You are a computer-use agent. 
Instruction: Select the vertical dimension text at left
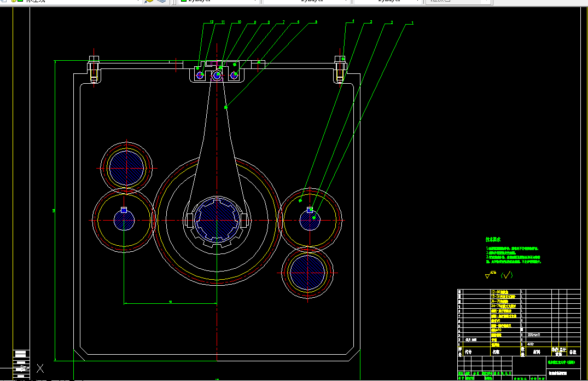tap(54, 211)
